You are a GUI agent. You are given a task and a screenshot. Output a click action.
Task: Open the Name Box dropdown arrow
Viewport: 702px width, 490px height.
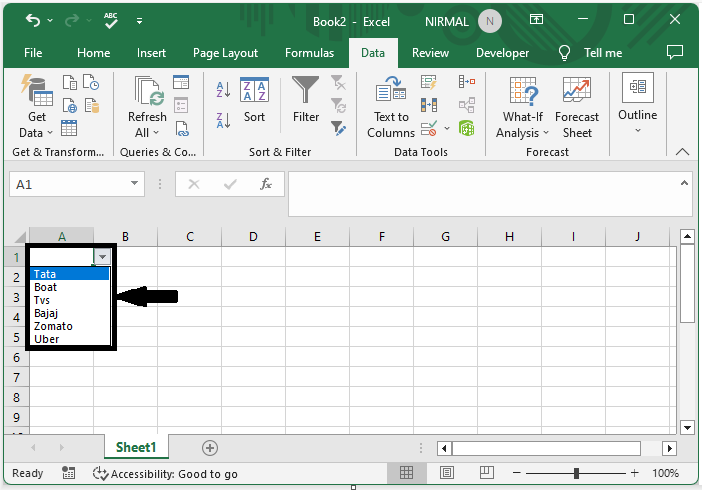tap(134, 183)
